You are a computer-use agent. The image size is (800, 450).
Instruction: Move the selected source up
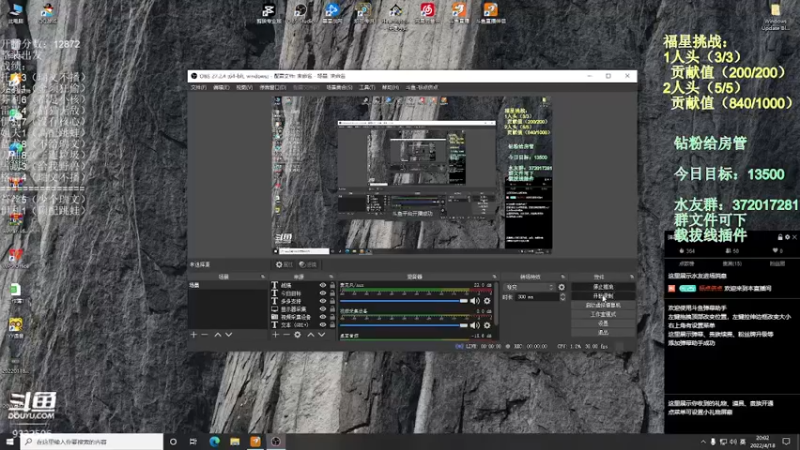[310, 335]
